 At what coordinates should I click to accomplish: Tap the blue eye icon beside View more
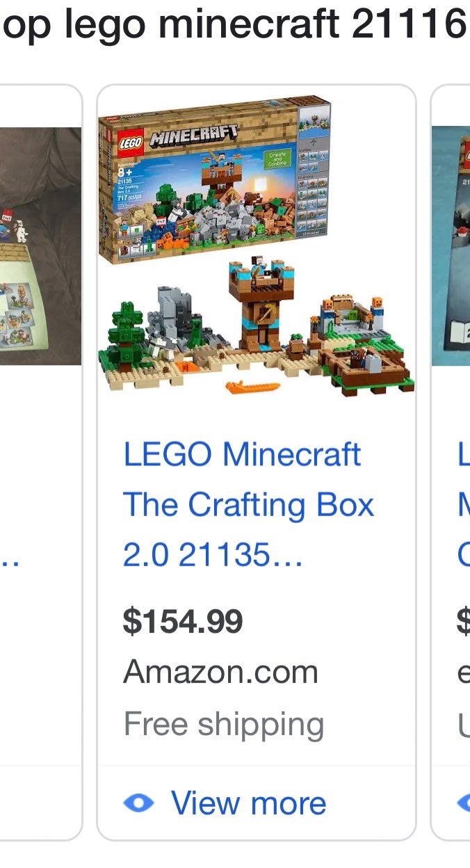point(138,803)
